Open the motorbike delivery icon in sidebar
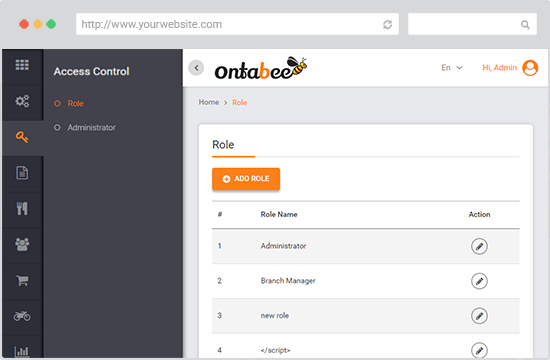 [x=22, y=316]
